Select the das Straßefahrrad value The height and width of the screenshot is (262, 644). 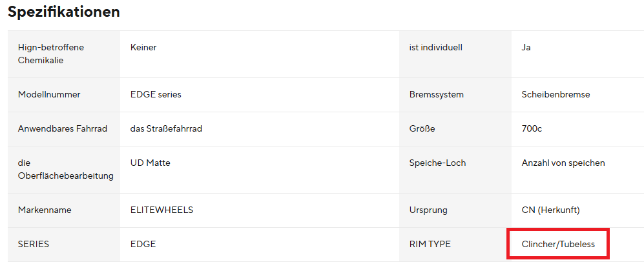point(166,129)
